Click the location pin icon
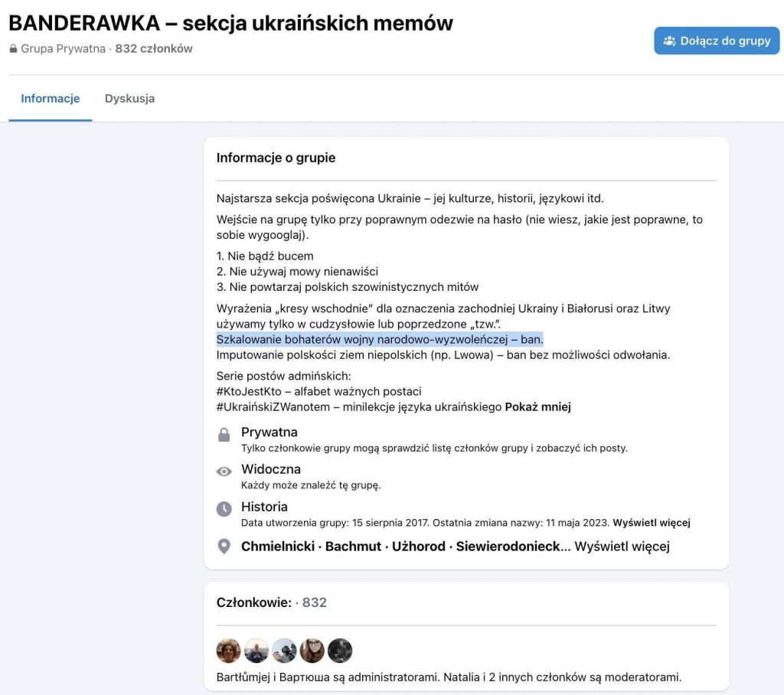 tap(224, 547)
